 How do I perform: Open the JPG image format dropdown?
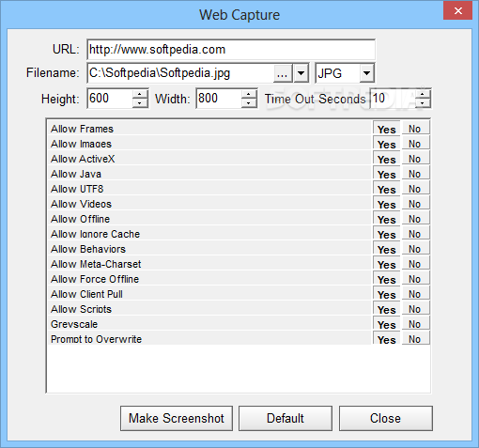click(366, 73)
